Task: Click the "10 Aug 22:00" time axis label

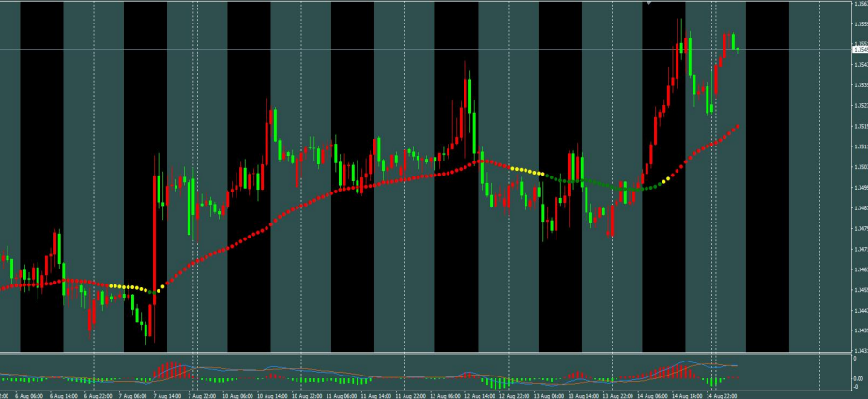Action: [307, 396]
